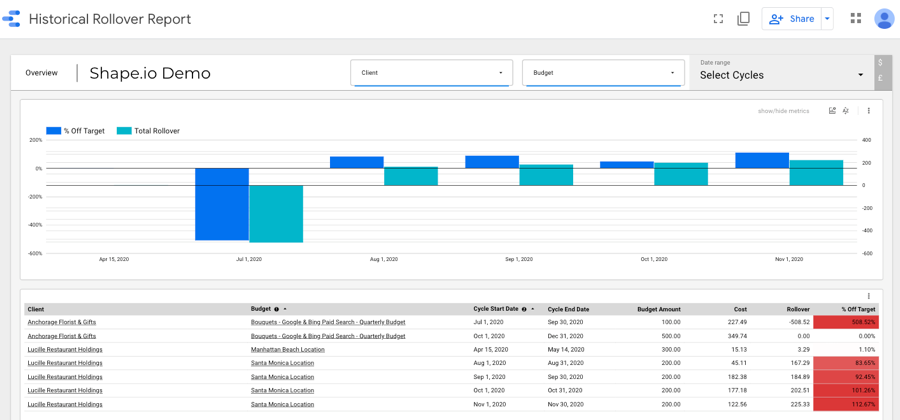The height and width of the screenshot is (420, 900).
Task: Go to the Overview page
Action: (41, 73)
